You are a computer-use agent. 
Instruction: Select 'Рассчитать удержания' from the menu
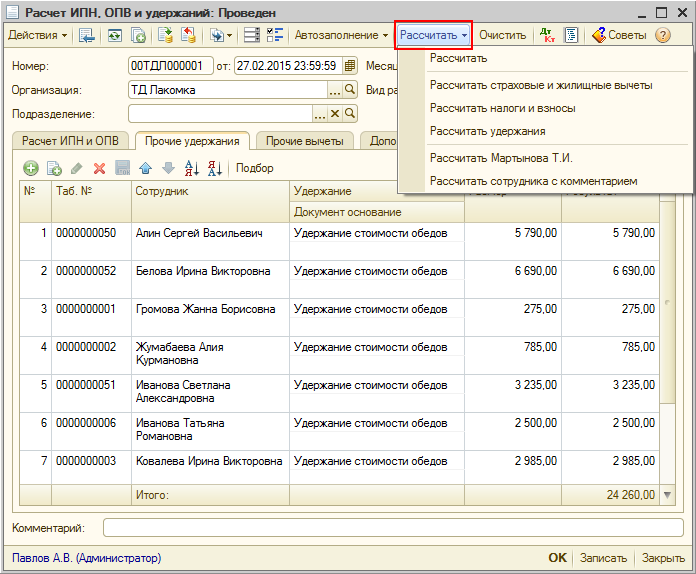pos(487,131)
